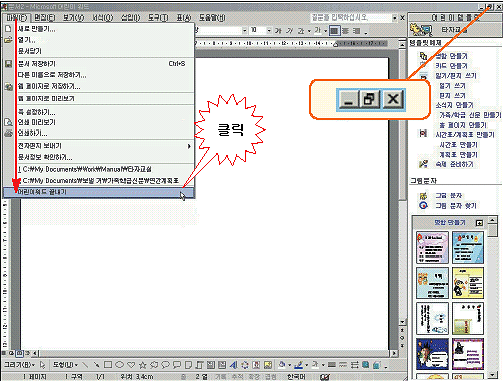This screenshot has width=503, height=381.
Task: Toggle the italic 가 formatting button
Action: (289, 31)
